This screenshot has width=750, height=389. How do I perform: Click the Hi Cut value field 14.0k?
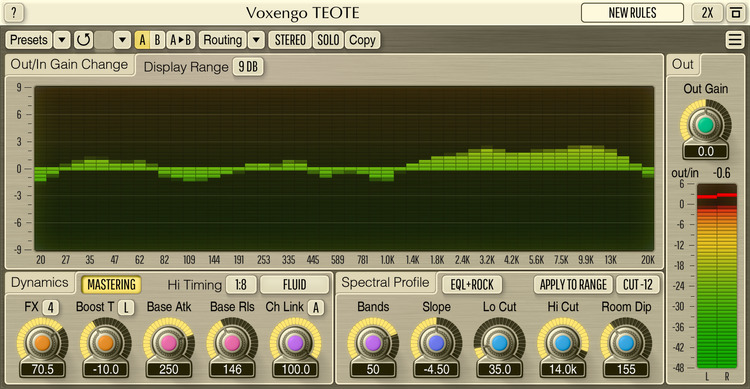[x=563, y=369]
